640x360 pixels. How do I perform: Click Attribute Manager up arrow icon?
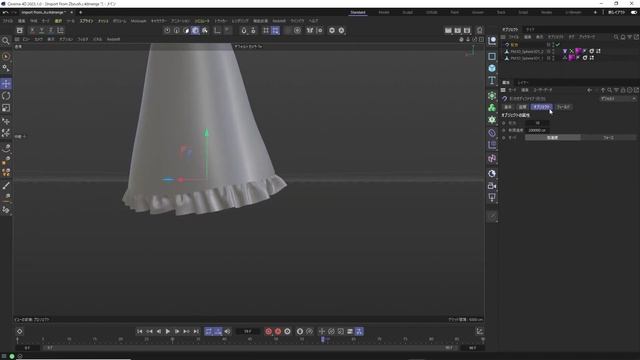pos(603,90)
